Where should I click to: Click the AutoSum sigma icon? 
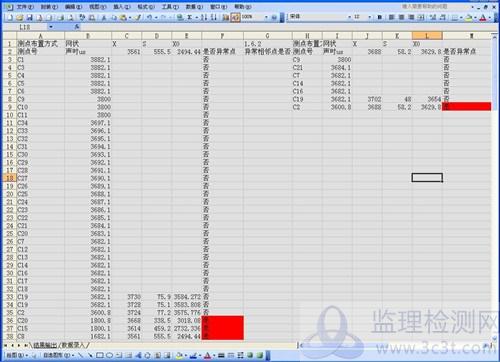pos(190,17)
